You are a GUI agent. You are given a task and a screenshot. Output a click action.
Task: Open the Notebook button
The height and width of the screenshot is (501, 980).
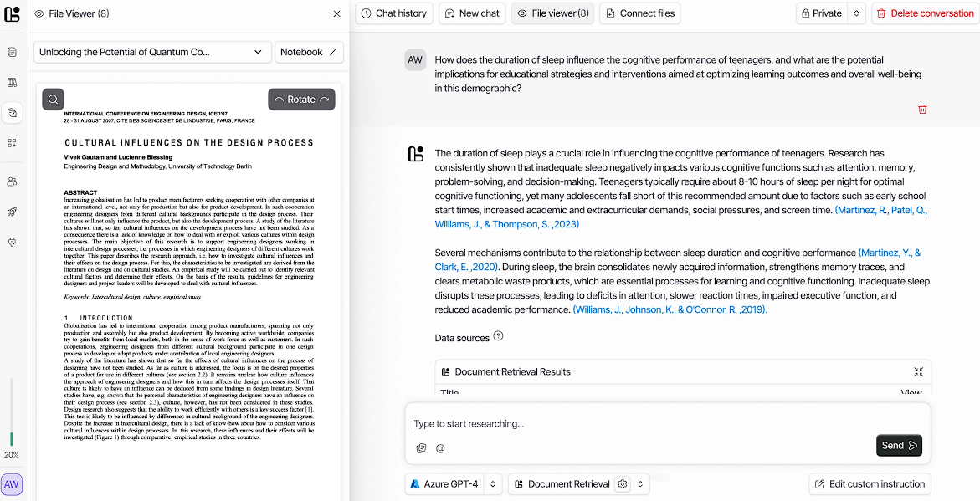click(x=310, y=52)
